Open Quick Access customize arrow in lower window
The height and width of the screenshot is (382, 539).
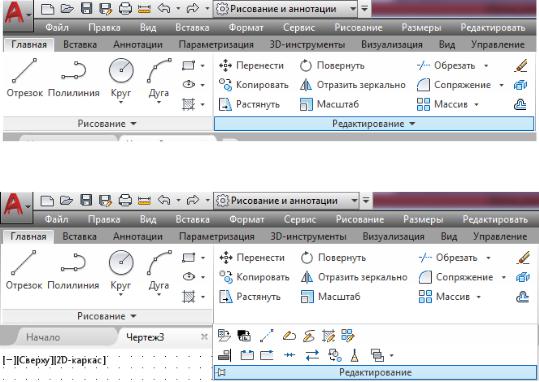click(x=366, y=200)
